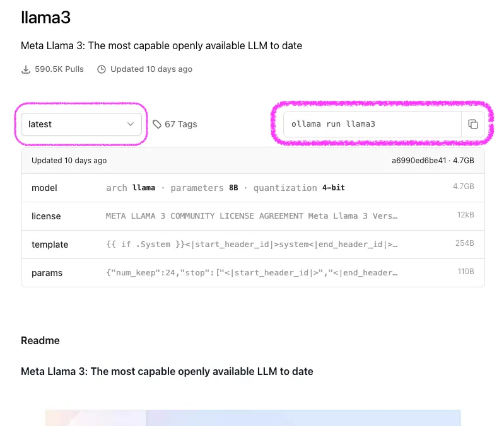504x426 pixels.
Task: Click the Updated 10 days ago table header
Action: (69, 161)
